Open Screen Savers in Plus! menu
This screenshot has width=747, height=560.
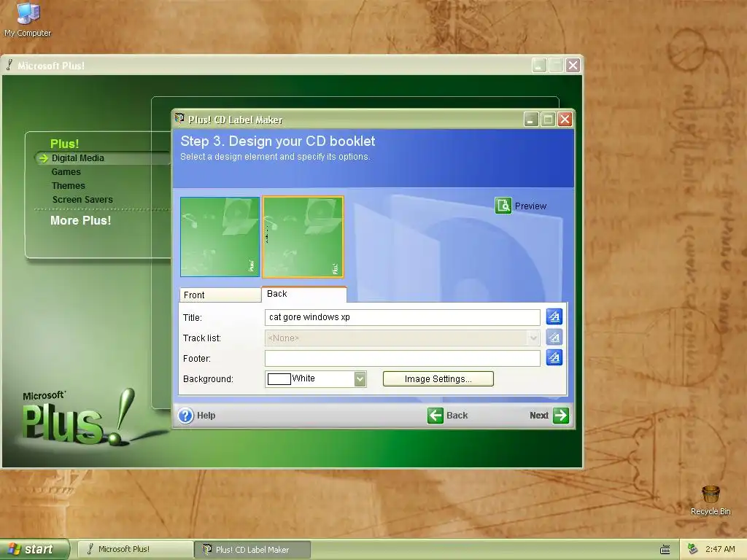click(x=82, y=200)
